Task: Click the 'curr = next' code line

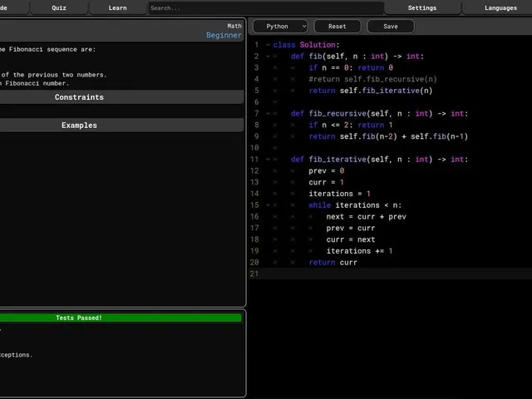Action: [351, 239]
